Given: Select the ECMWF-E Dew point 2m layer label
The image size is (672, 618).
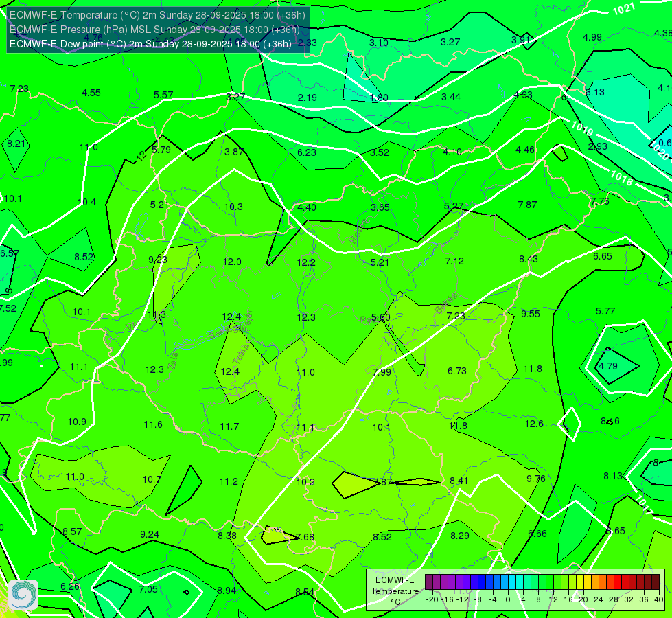Looking at the screenshot, I should (x=150, y=44).
